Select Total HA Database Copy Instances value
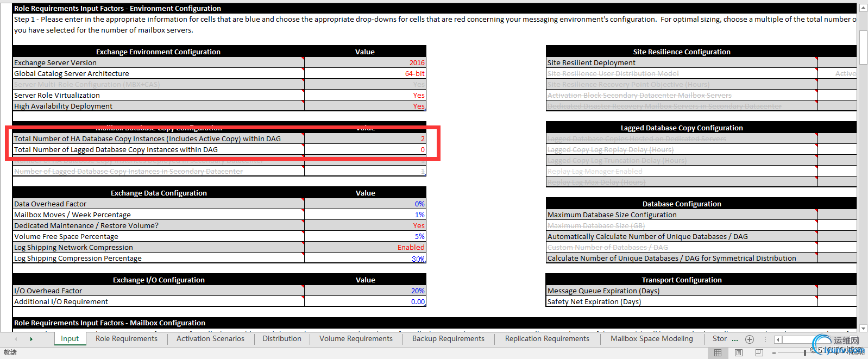Image resolution: width=868 pixels, height=359 pixels. tap(365, 138)
